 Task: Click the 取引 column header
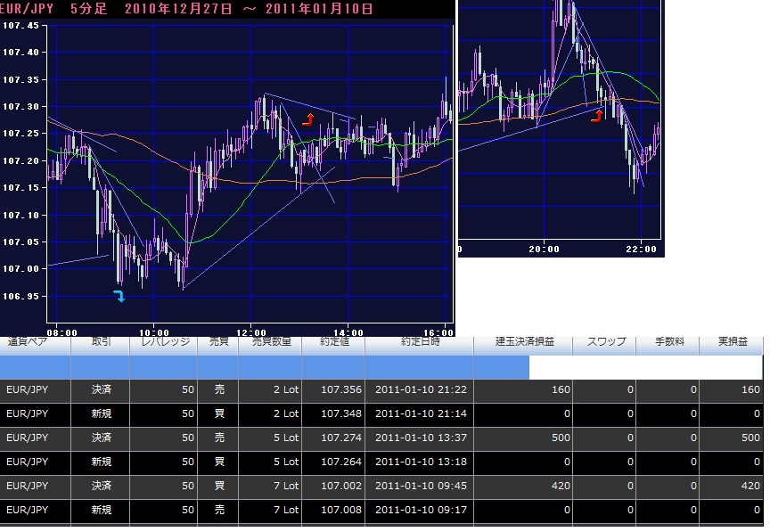[x=102, y=342]
